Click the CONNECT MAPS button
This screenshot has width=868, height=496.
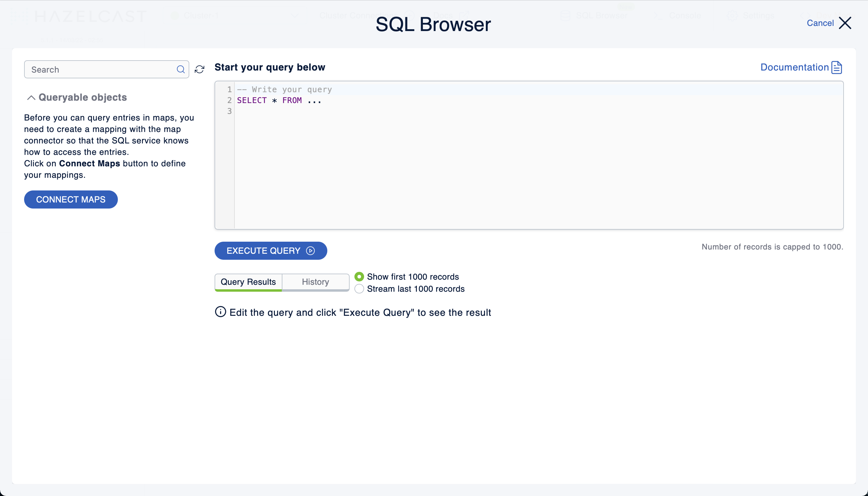71,199
